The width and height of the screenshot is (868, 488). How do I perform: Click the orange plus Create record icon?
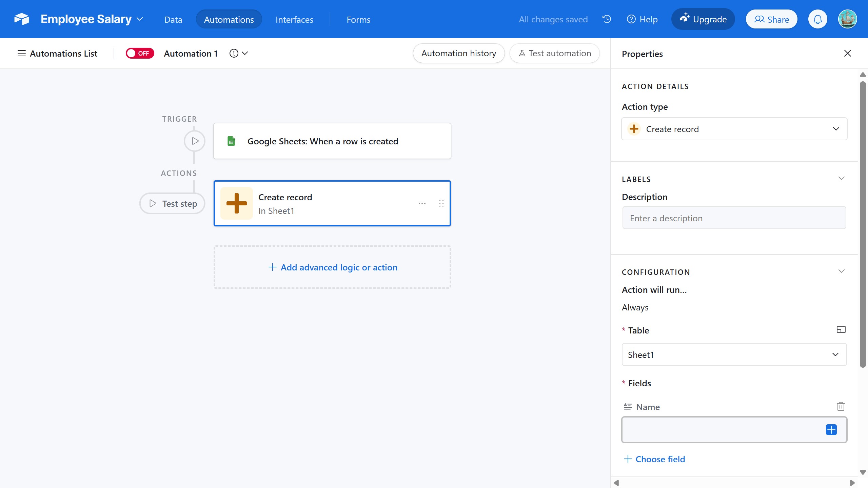(x=236, y=203)
